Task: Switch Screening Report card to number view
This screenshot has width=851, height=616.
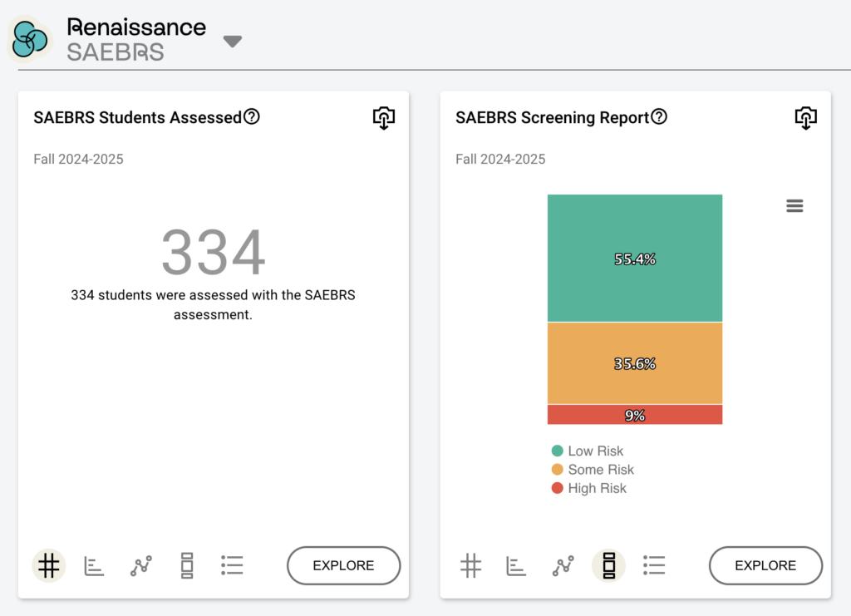Action: (470, 565)
